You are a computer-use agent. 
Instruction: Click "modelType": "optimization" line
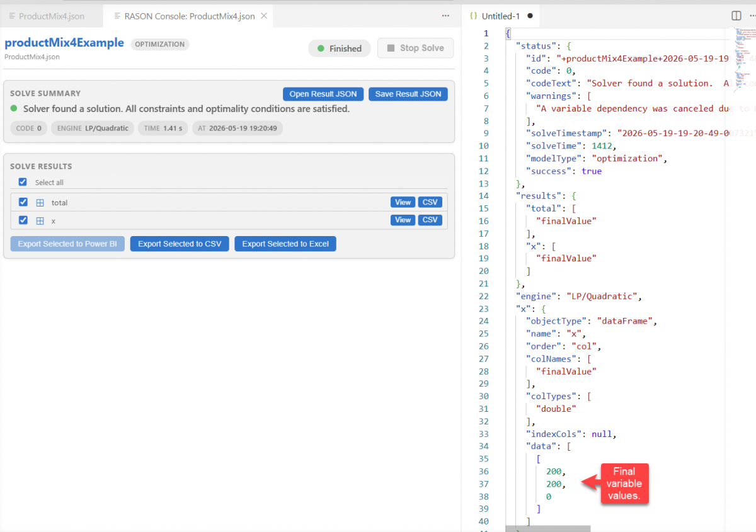pos(597,158)
